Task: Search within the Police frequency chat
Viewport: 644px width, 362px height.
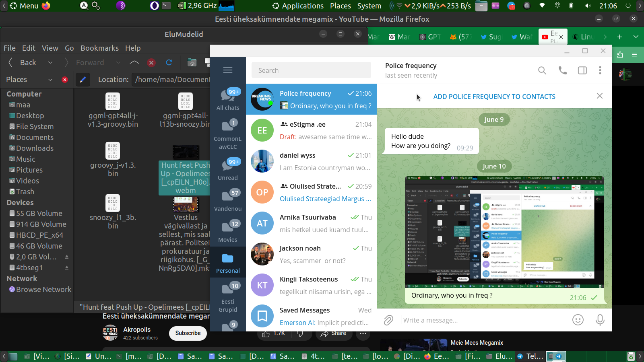Action: click(542, 70)
